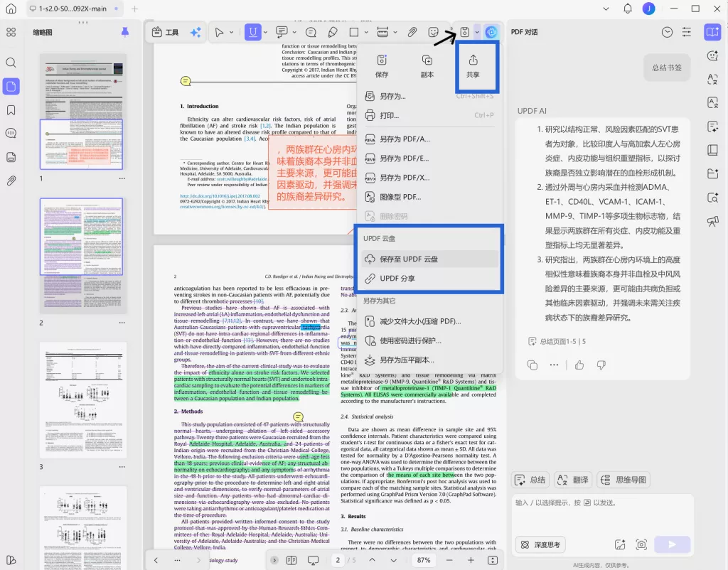Viewport: 728px width, 570px height.
Task: Select 另存为 PDF/E... entry
Action: tap(430, 158)
